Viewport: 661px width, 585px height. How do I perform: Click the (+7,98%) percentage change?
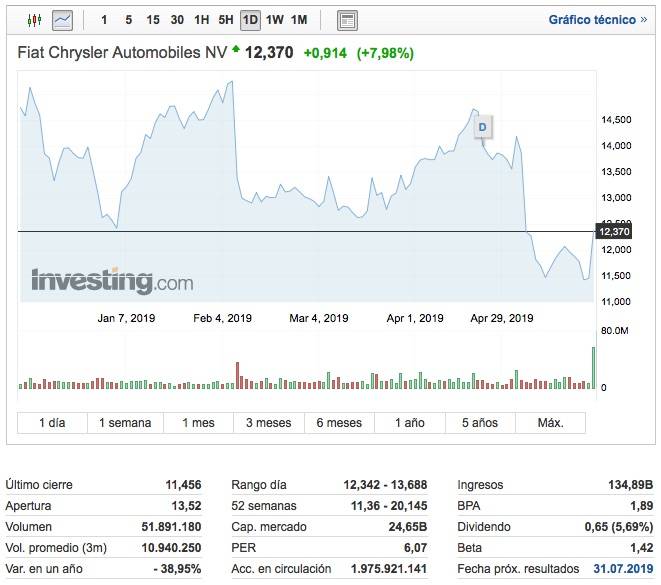[385, 53]
